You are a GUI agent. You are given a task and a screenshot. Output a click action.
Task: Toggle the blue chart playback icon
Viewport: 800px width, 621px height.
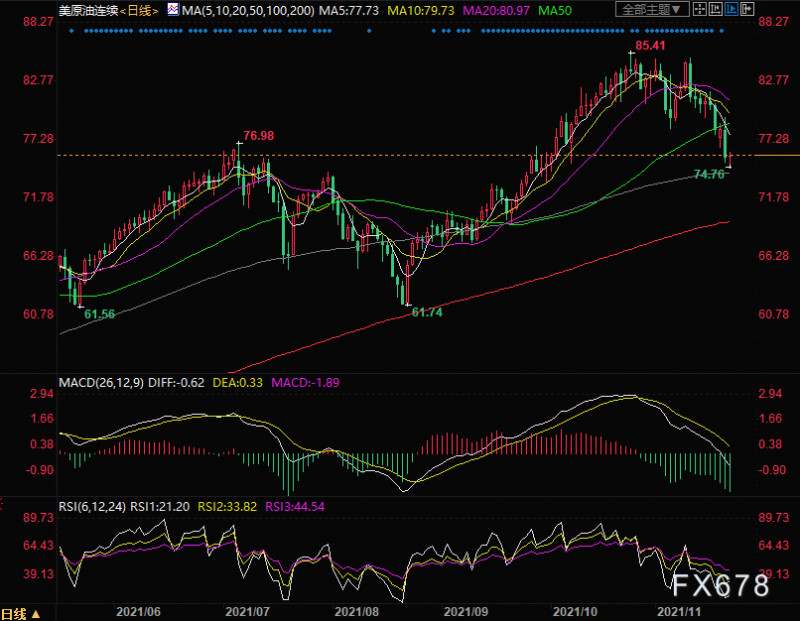point(731,9)
